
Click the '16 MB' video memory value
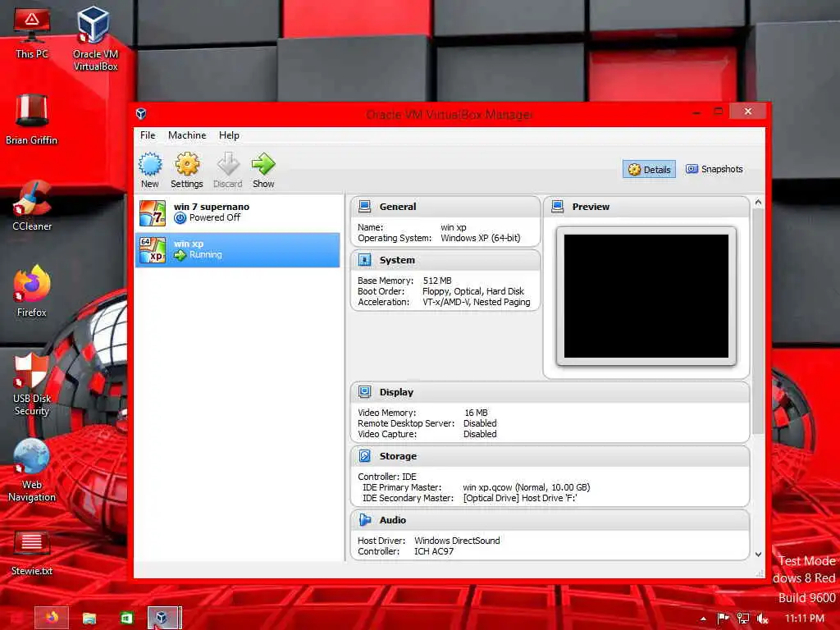(x=476, y=413)
